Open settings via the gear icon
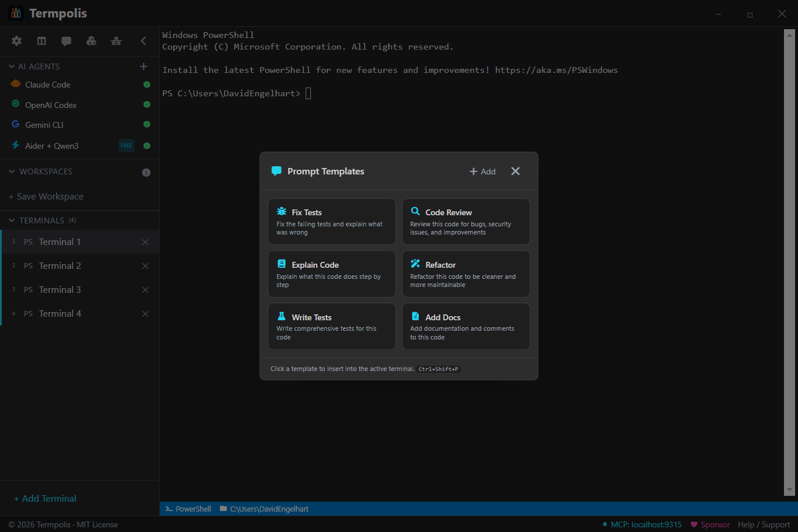Image resolution: width=798 pixels, height=532 pixels. point(16,41)
